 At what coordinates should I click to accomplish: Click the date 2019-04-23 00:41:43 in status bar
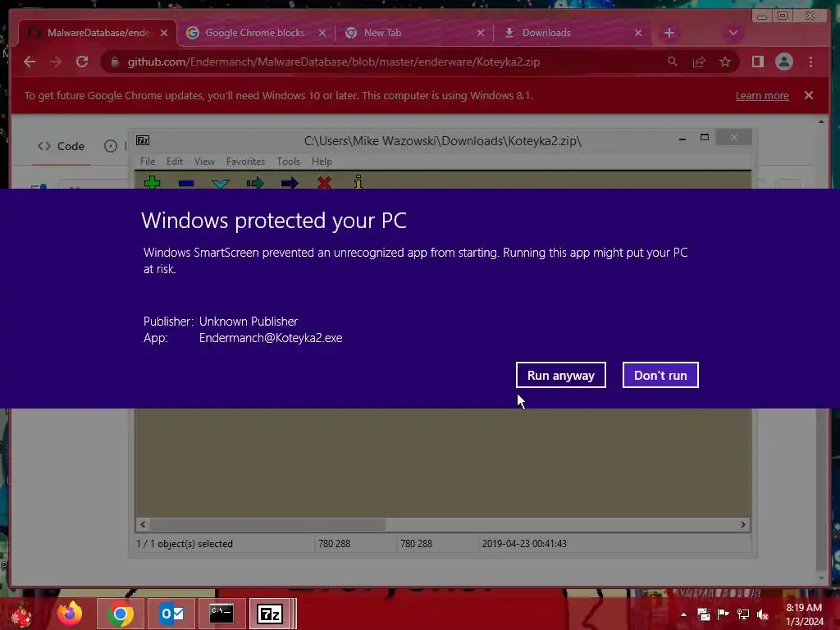(524, 544)
